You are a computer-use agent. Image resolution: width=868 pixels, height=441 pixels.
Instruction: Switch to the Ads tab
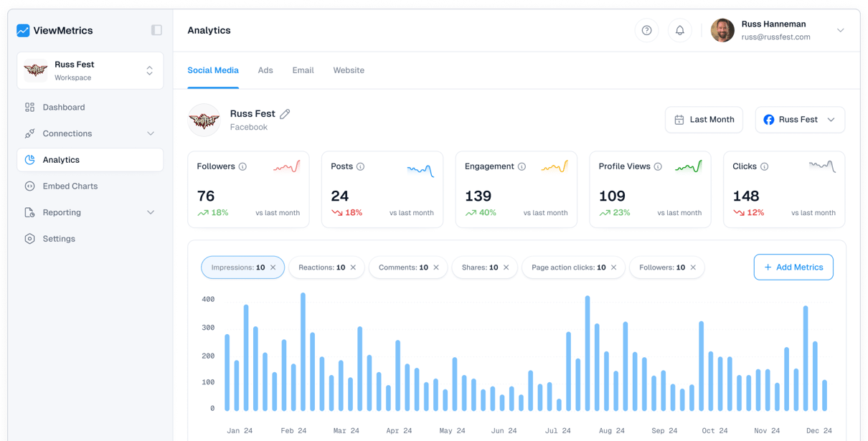click(x=265, y=70)
